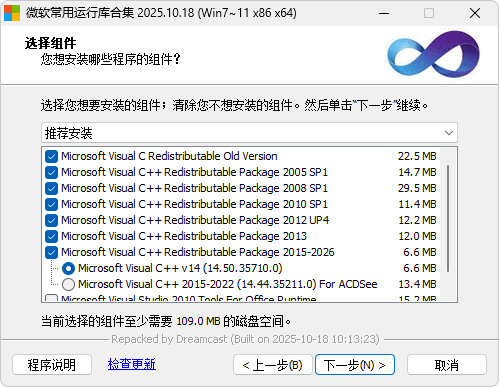The image size is (499, 387).
Task: Uncheck Visual C Redistributable Old Version
Action: (51, 156)
